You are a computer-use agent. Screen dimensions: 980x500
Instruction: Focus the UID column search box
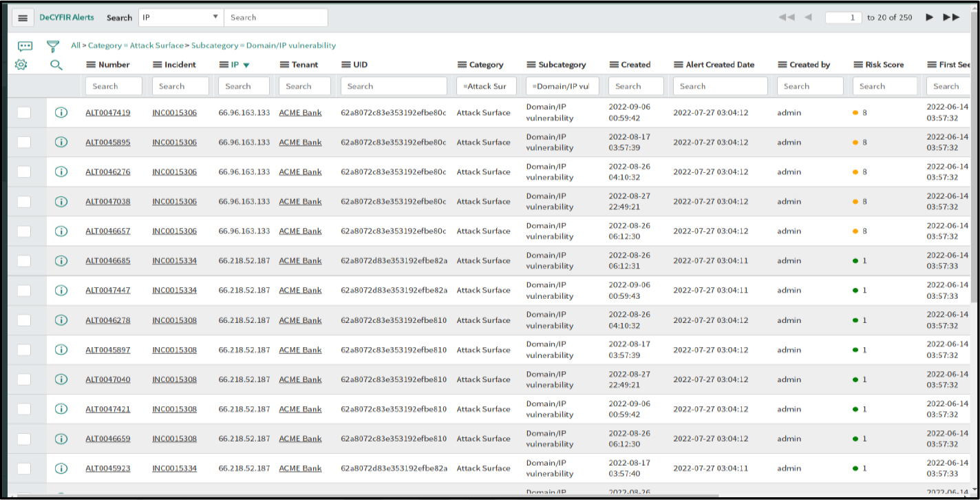tap(394, 86)
